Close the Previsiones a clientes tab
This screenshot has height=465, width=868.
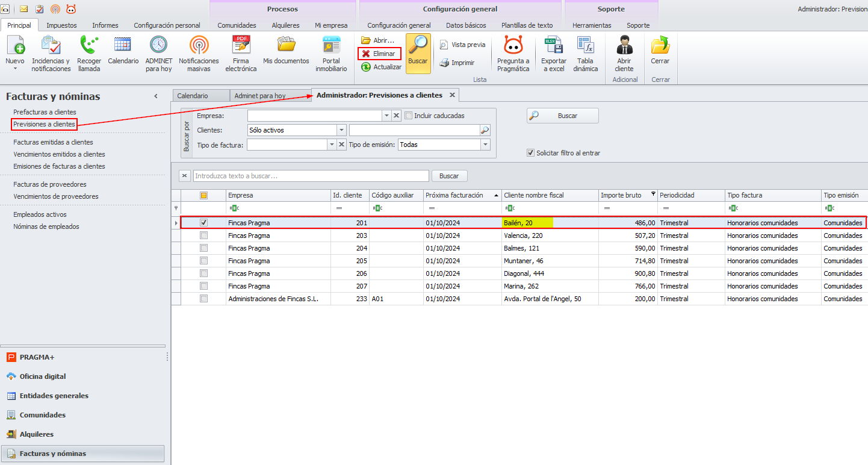[452, 95]
